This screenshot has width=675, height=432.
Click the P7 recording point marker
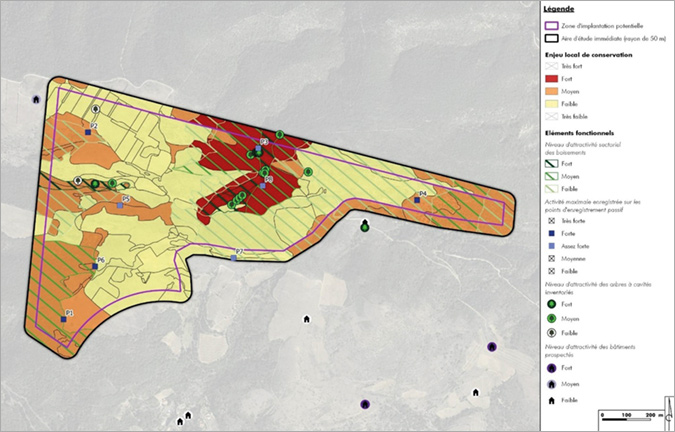click(x=234, y=258)
